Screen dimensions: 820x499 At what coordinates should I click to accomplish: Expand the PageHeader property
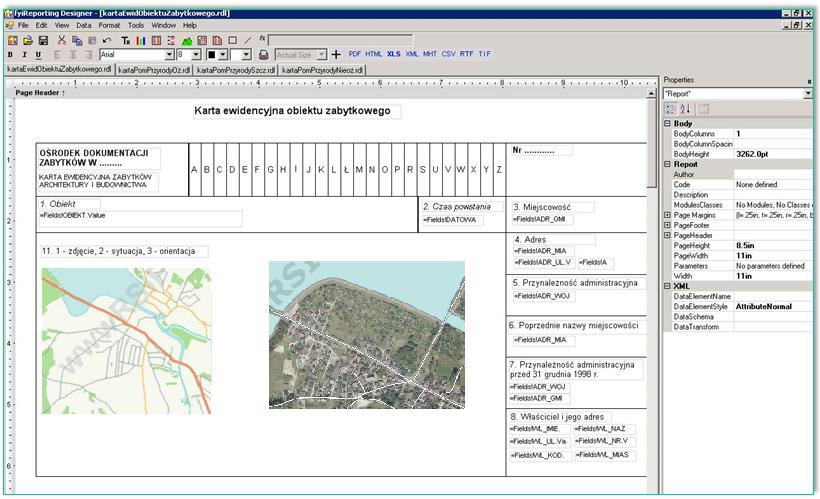(x=667, y=235)
